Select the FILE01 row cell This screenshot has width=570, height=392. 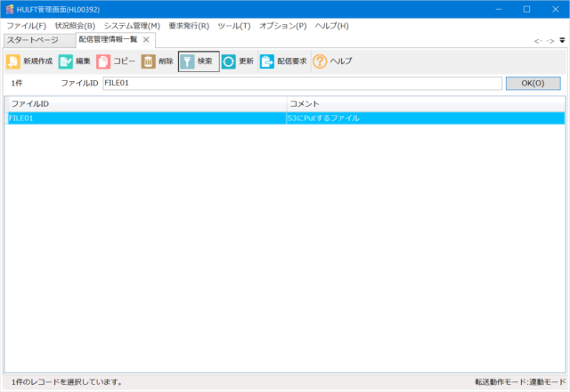pyautogui.click(x=147, y=118)
